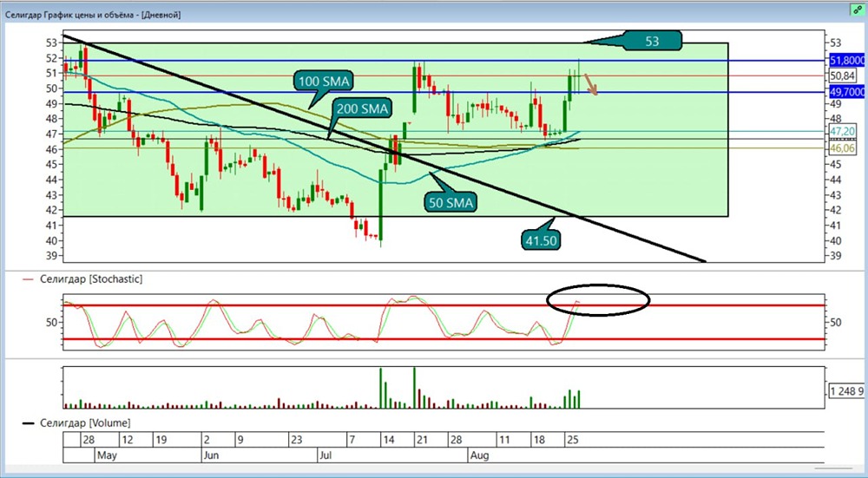
Task: Click the 'Селигдар [Stochastic]' indicator legend
Action: 91,279
